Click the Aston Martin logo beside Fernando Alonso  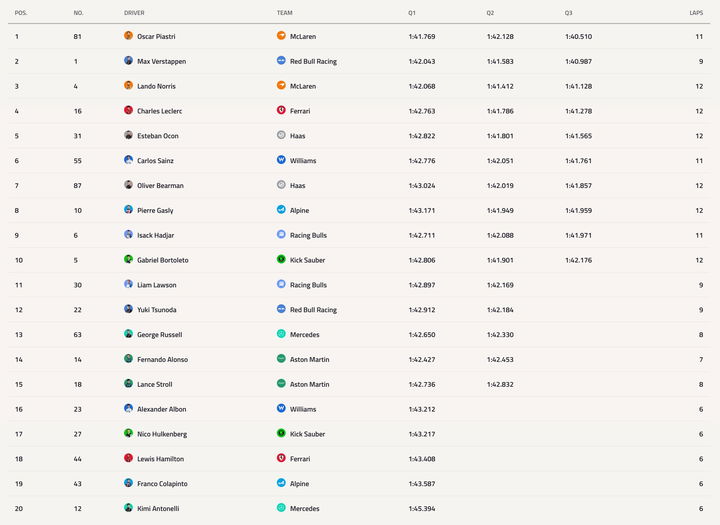[281, 358]
